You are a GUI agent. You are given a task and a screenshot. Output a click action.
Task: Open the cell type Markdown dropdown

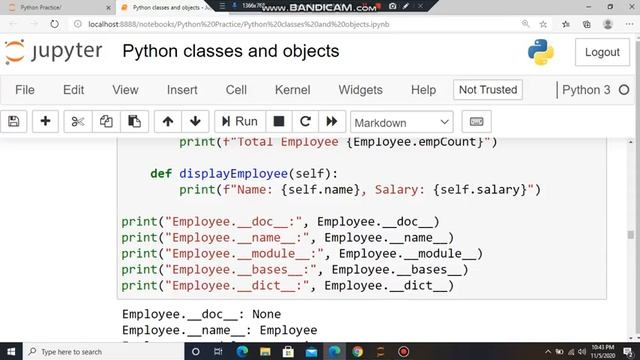coord(402,122)
